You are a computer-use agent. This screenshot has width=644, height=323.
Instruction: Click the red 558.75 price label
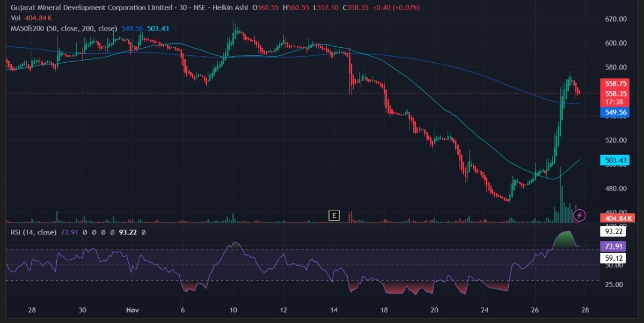click(x=616, y=84)
